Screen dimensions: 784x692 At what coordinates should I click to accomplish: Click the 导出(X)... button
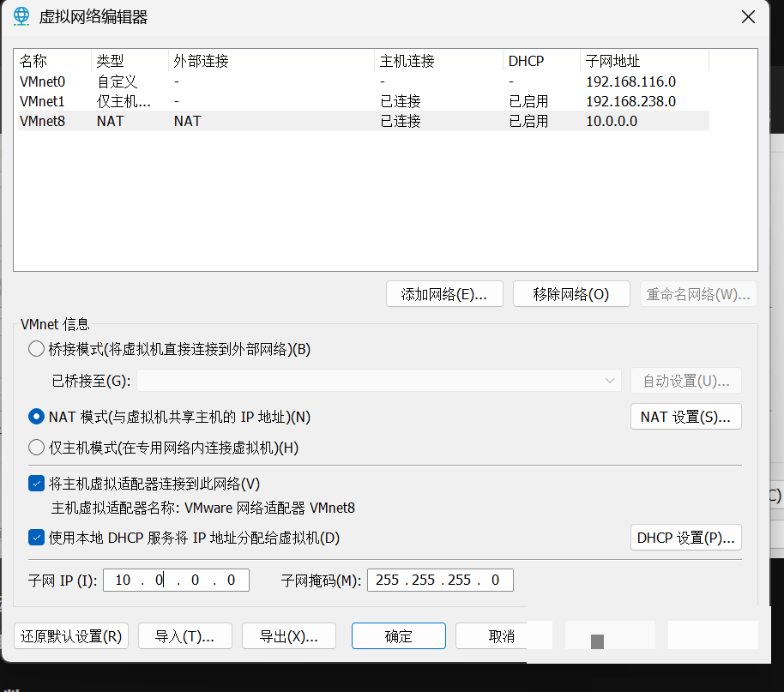point(288,636)
